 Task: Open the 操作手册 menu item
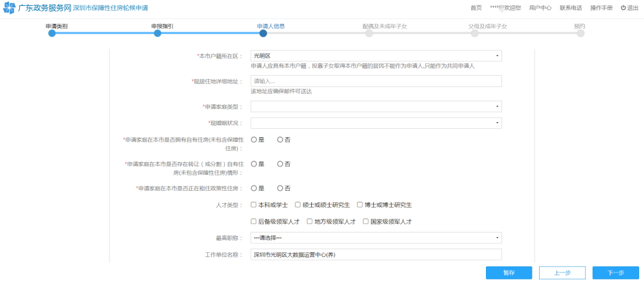[x=601, y=8]
